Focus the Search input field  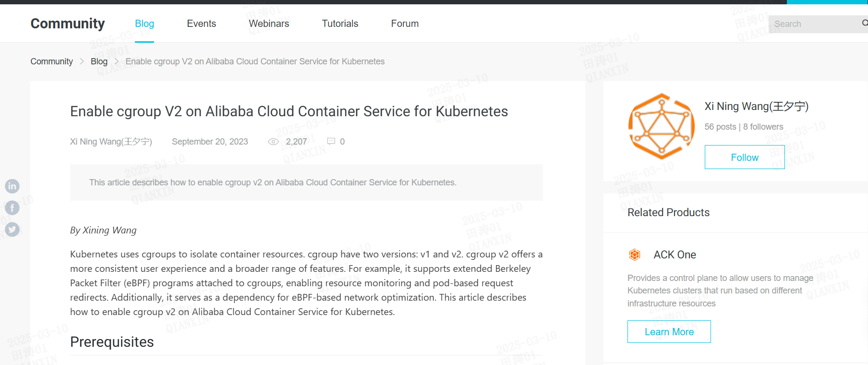point(815,24)
